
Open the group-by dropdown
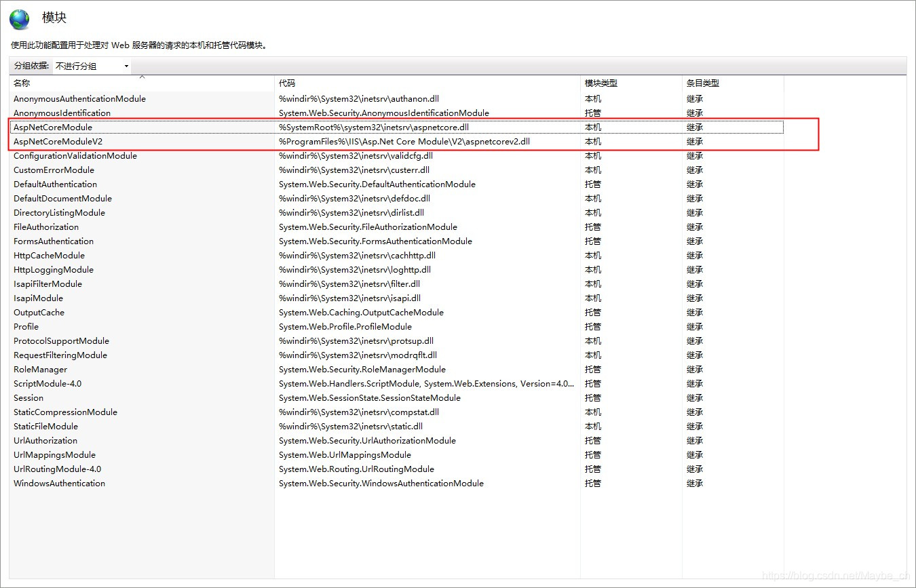[92, 66]
